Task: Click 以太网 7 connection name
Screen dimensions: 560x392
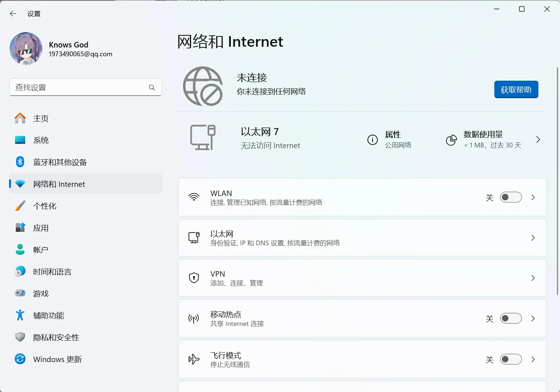Action: point(260,131)
